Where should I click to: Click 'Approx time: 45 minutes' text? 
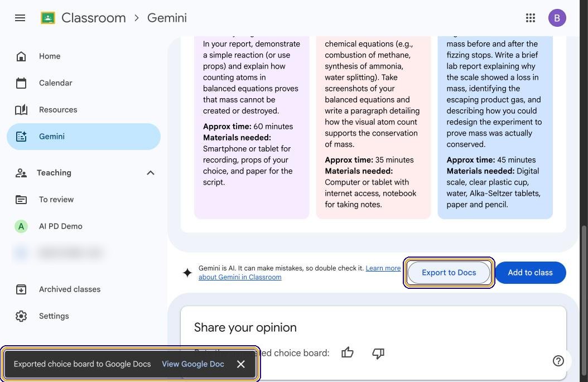(x=491, y=159)
